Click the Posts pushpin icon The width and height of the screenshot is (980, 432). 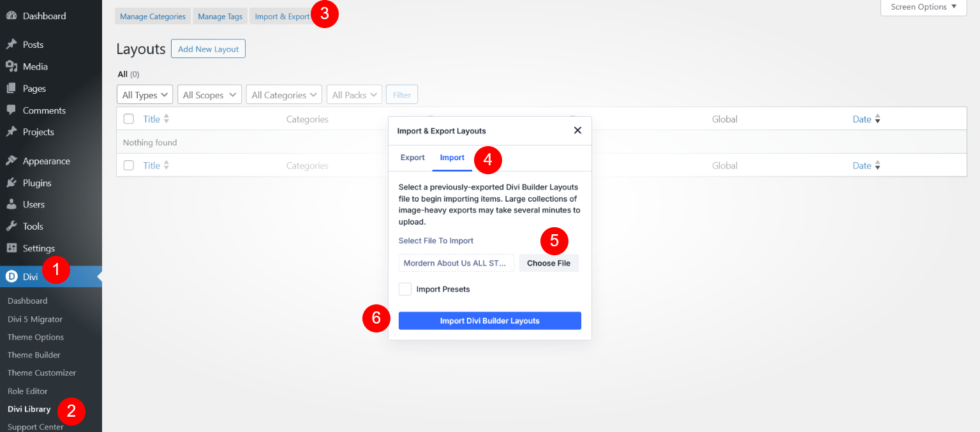[x=11, y=45]
